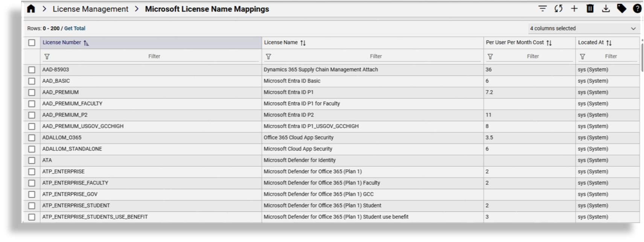Viewport: 644px width, 242px height.
Task: Open the tag icon in toolbar
Action: 621,8
